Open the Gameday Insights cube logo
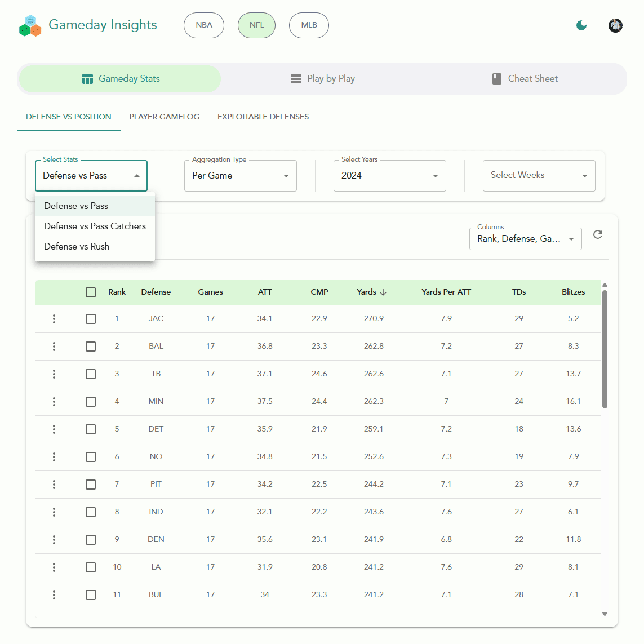The width and height of the screenshot is (644, 644). [x=29, y=25]
